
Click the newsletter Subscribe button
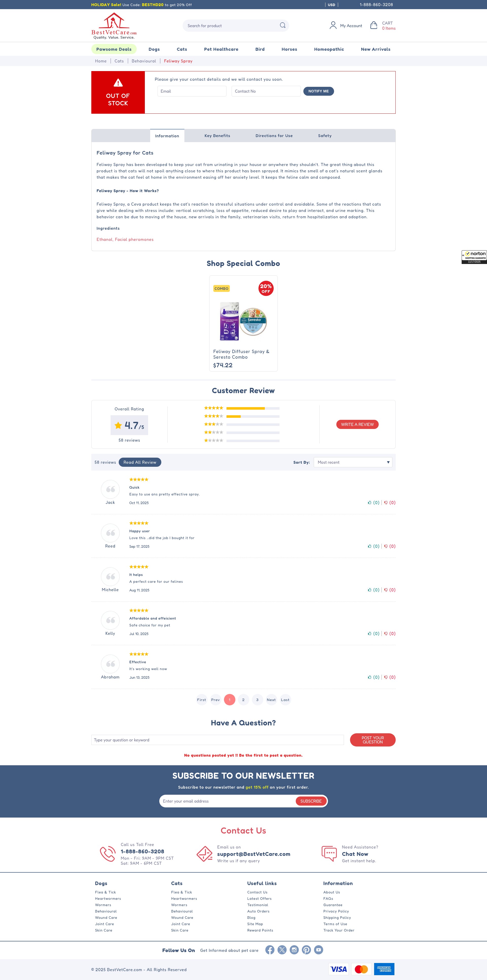pos(311,801)
